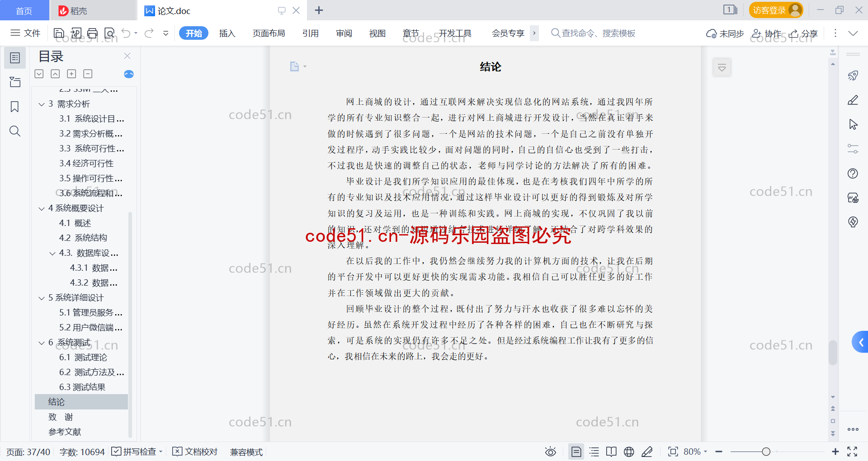Switch to the 插入 tab
868x461 pixels.
click(x=227, y=33)
